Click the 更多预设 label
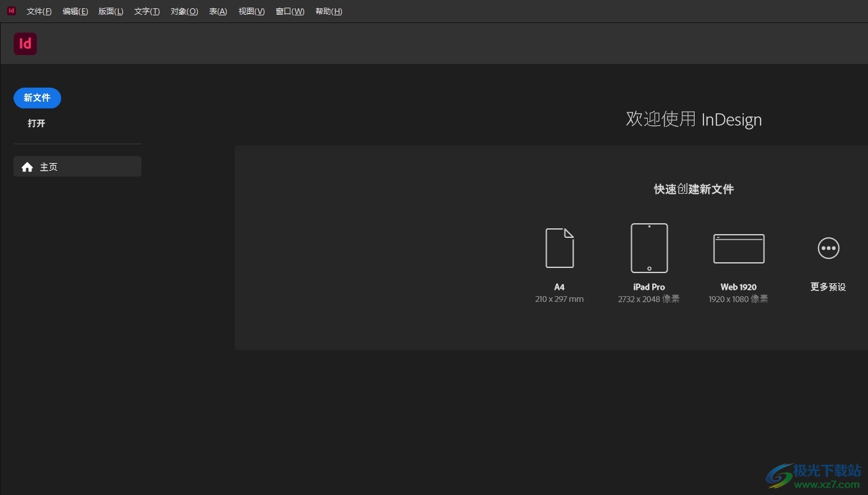868x495 pixels. point(828,287)
